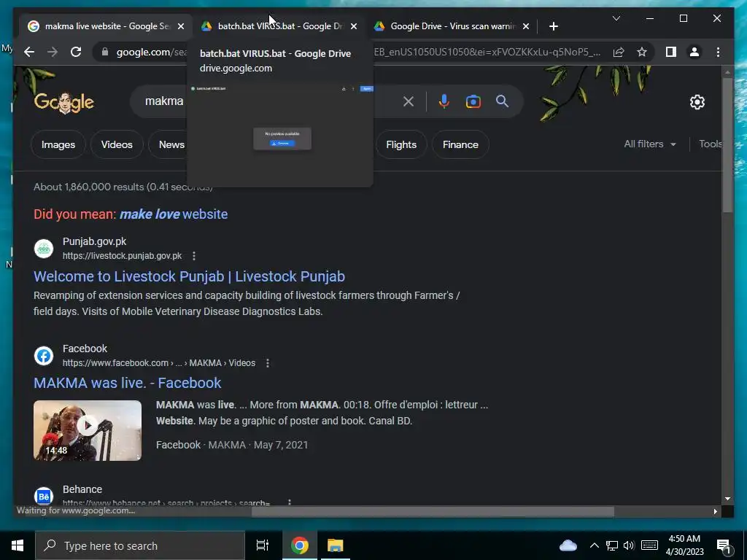This screenshot has width=747, height=560.
Task: Click the Google doodle logo
Action: (x=64, y=102)
